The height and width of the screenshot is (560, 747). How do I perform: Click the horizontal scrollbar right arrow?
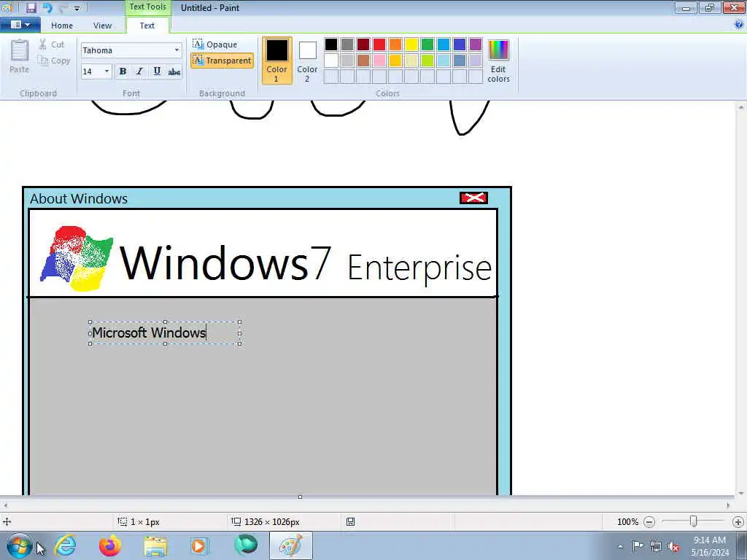coord(728,505)
